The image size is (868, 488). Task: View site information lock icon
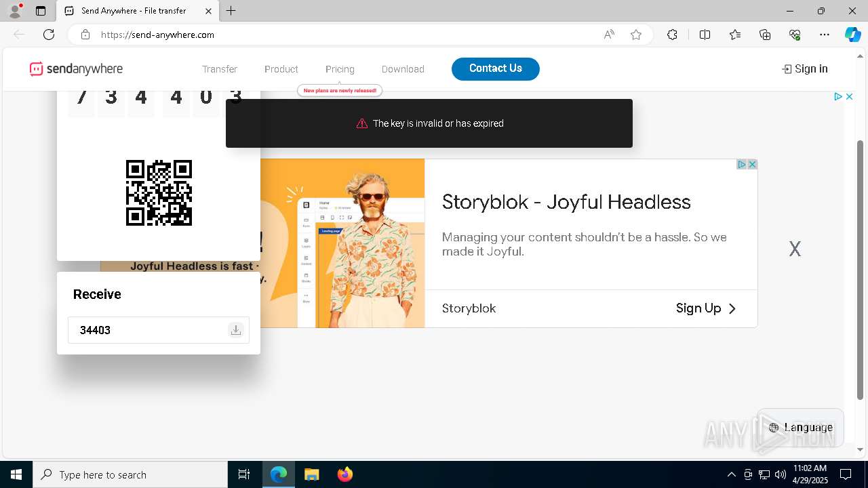85,35
